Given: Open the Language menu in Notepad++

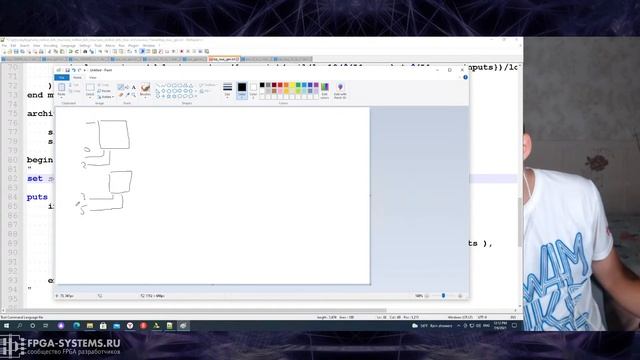Looking at the screenshot, I should (x=68, y=46).
